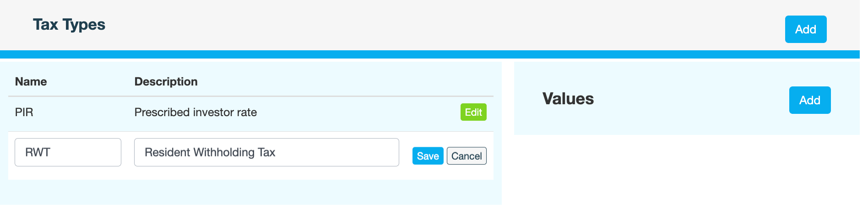Edit the PIR tax type row
The height and width of the screenshot is (214, 868).
[473, 112]
